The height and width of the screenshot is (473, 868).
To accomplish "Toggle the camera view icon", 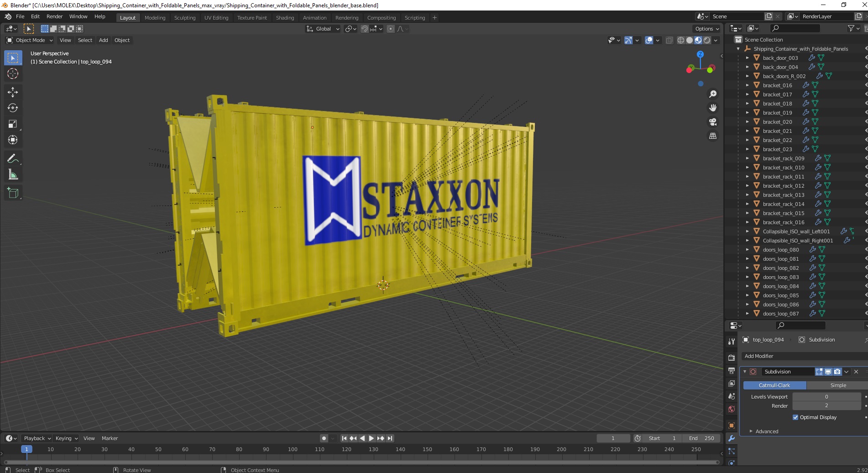I will (x=712, y=122).
